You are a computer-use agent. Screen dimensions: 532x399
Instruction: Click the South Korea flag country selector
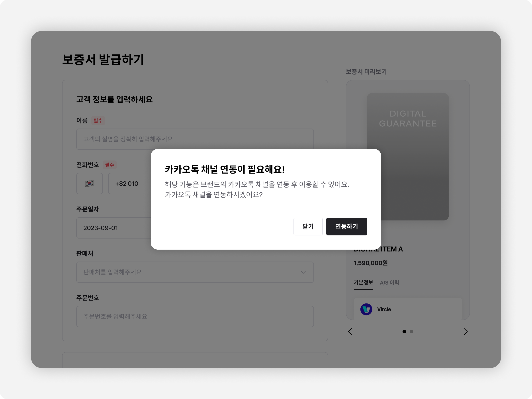coord(90,184)
